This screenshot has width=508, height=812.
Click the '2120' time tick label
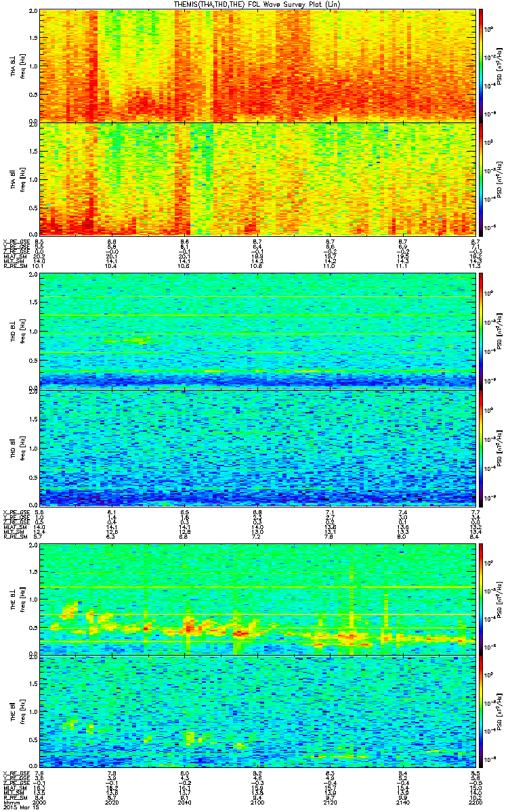click(x=331, y=802)
